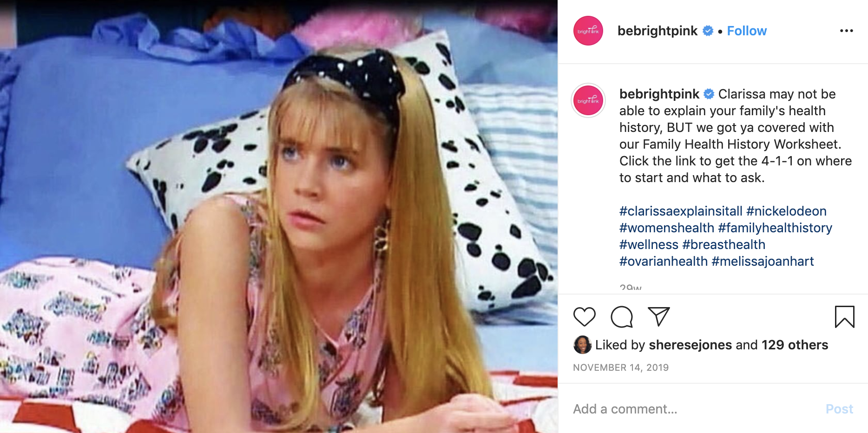Open bebrightpink username in caption
The width and height of the screenshot is (868, 433).
pyautogui.click(x=659, y=94)
